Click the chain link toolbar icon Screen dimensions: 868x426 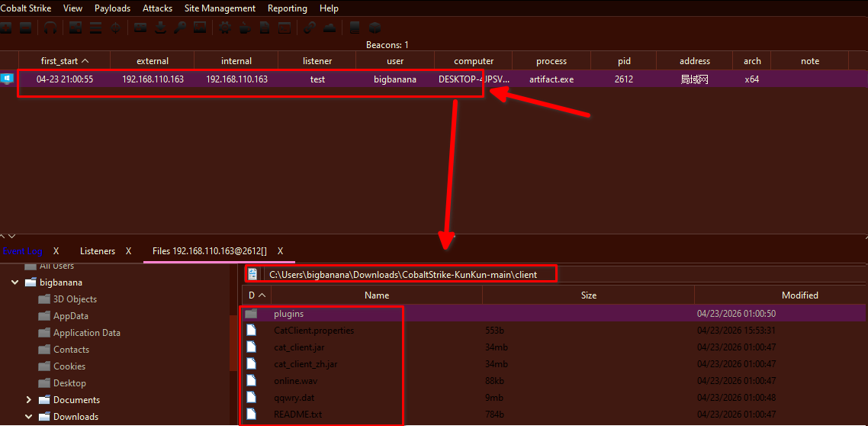[309, 28]
